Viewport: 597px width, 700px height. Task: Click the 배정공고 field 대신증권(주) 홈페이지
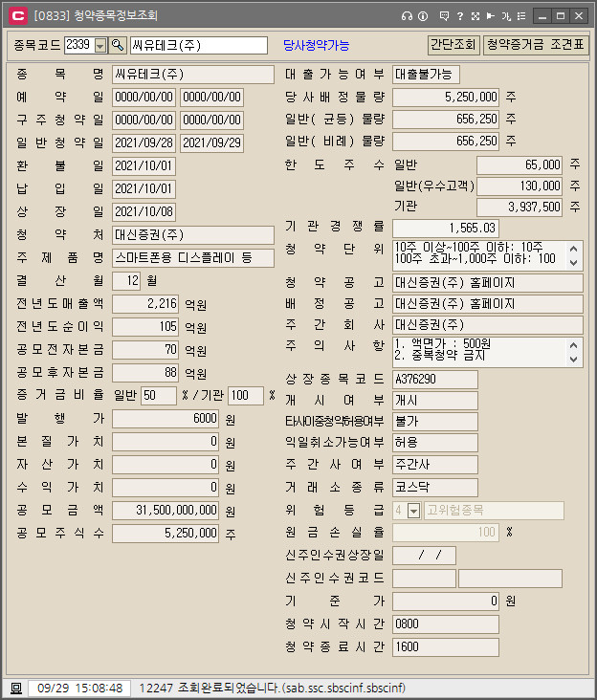(488, 304)
